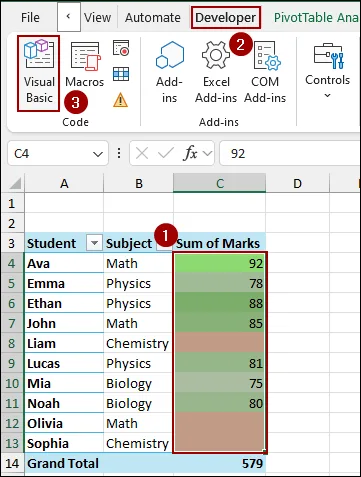
Task: Select row 8 header
Action: [12, 343]
